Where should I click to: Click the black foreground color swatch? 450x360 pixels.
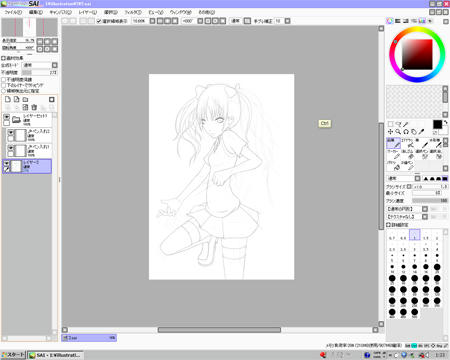(437, 124)
